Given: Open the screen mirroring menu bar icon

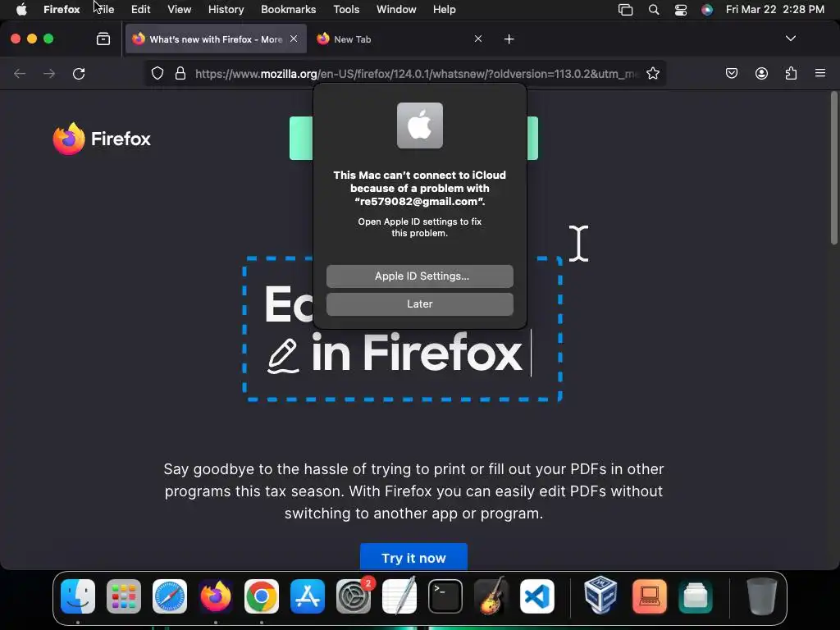Looking at the screenshot, I should (625, 10).
